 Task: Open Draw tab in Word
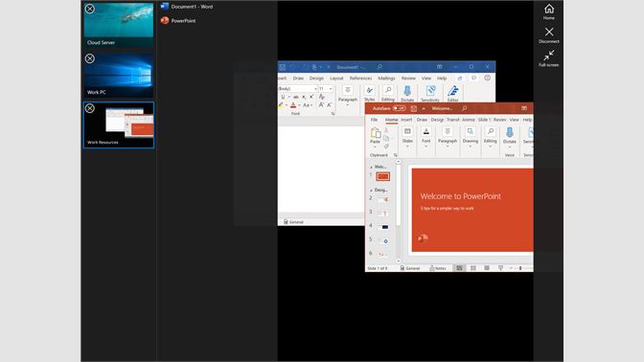click(298, 79)
